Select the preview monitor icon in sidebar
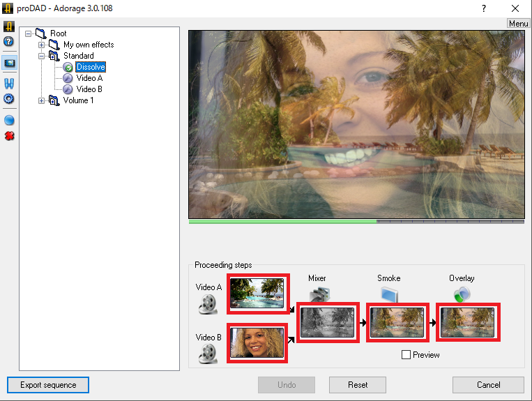This screenshot has height=401, width=532. click(x=9, y=63)
